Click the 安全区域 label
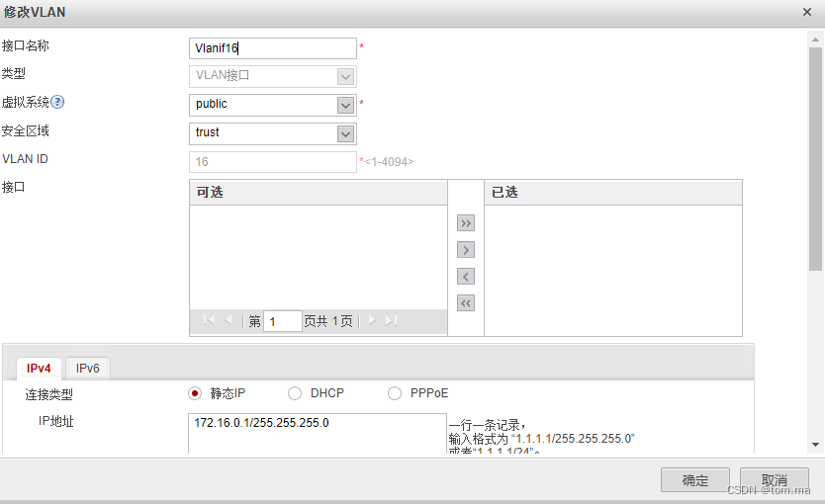Image resolution: width=825 pixels, height=504 pixels. click(26, 130)
